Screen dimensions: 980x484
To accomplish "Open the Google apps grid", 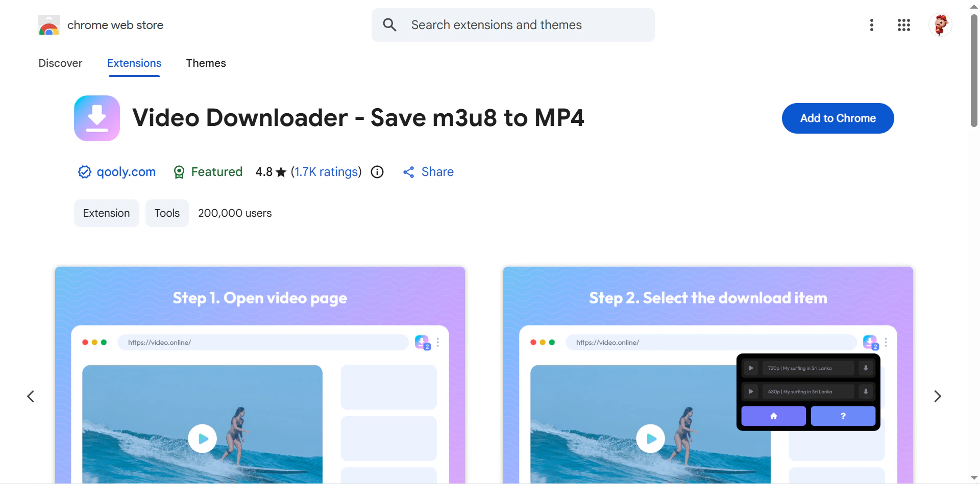I will (x=903, y=25).
